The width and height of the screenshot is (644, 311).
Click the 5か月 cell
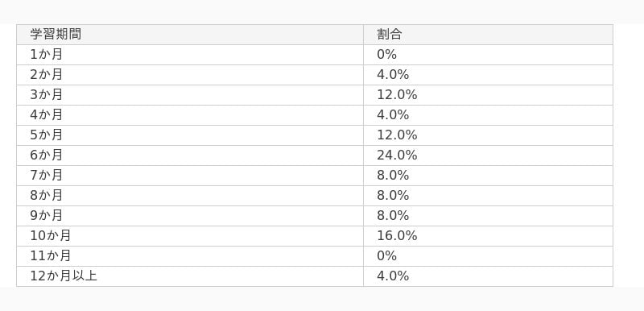pos(190,135)
